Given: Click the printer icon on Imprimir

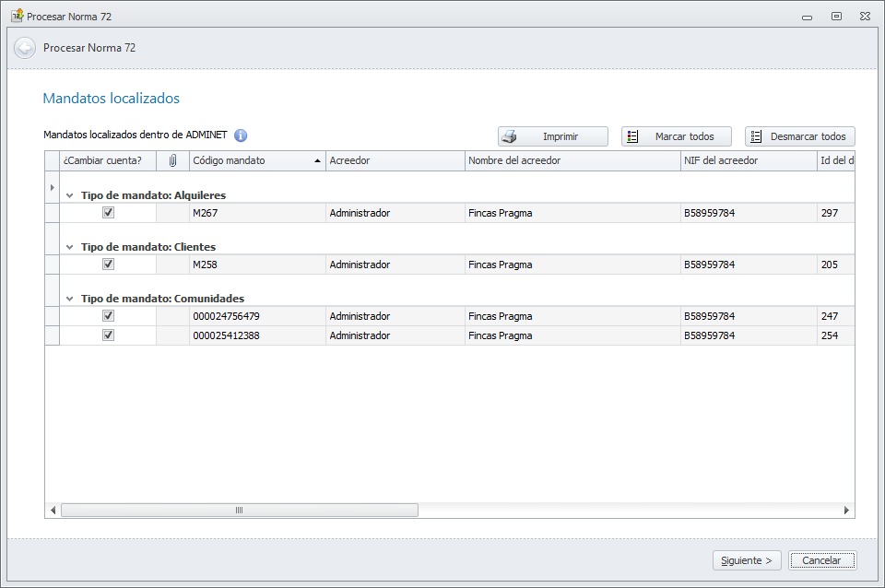Looking at the screenshot, I should 509,136.
